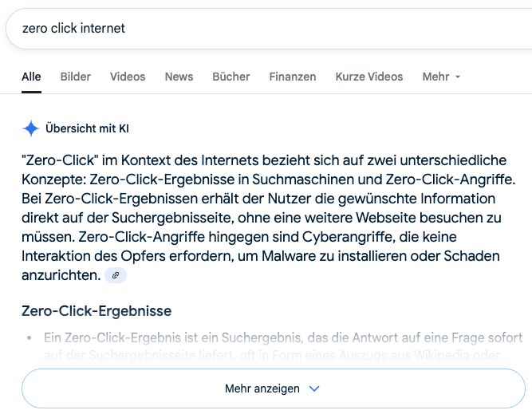
Task: Select the Kurze Videos tab
Action: click(x=369, y=77)
